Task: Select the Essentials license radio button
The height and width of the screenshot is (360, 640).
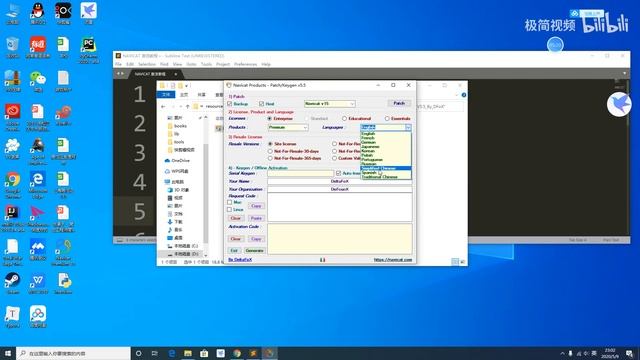Action: (x=387, y=118)
